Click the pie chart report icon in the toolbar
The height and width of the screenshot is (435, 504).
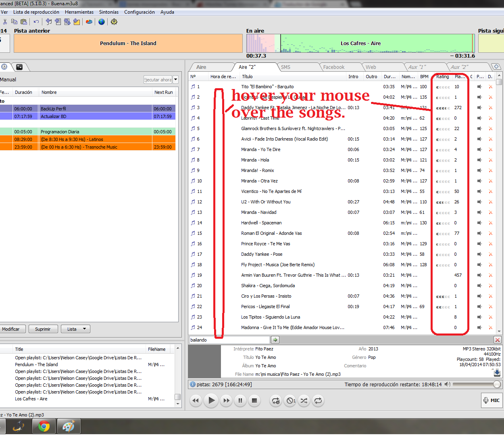89,22
